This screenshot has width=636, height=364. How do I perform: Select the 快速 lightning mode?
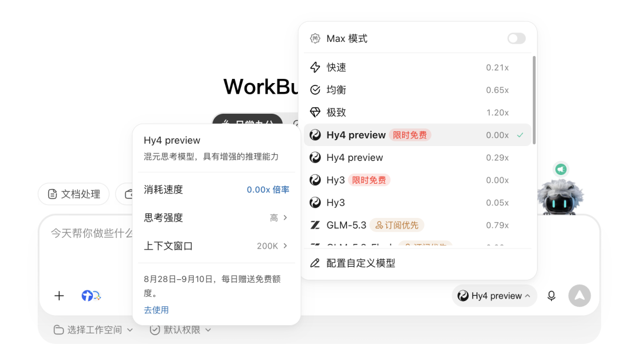[417, 67]
